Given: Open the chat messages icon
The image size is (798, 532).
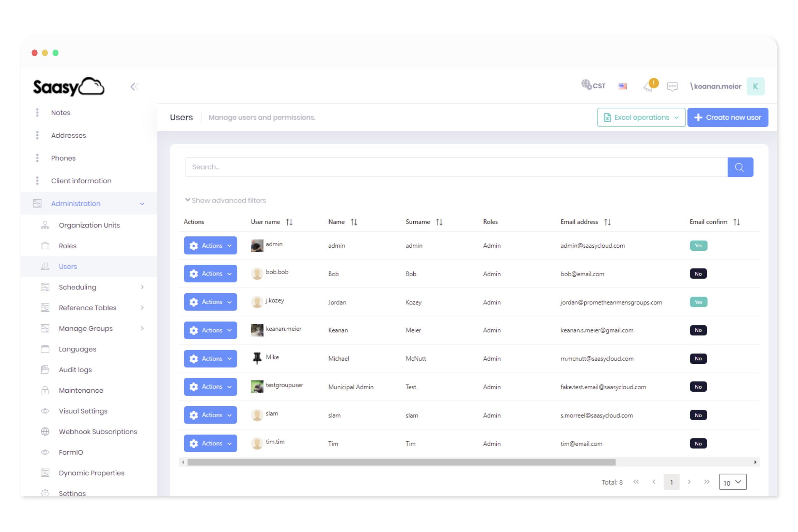Looking at the screenshot, I should 672,86.
